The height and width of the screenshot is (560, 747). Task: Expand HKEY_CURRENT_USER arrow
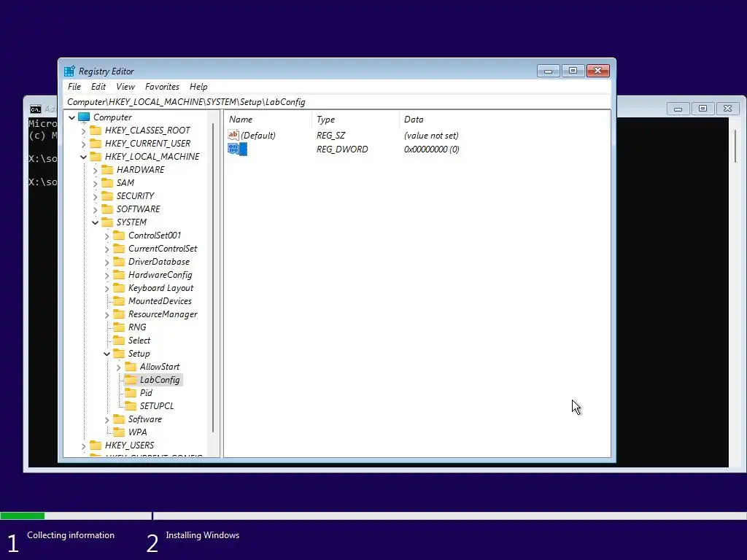coord(83,144)
